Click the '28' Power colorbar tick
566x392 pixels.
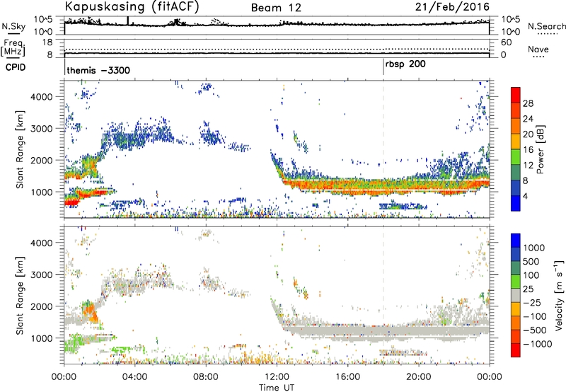point(528,103)
